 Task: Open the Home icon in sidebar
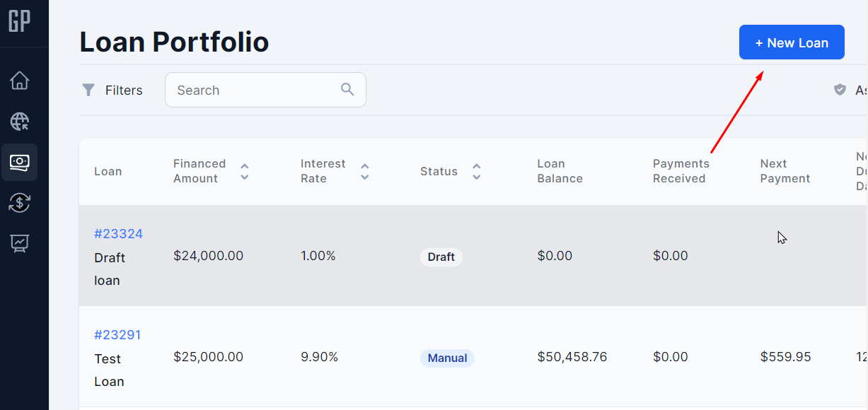point(20,81)
